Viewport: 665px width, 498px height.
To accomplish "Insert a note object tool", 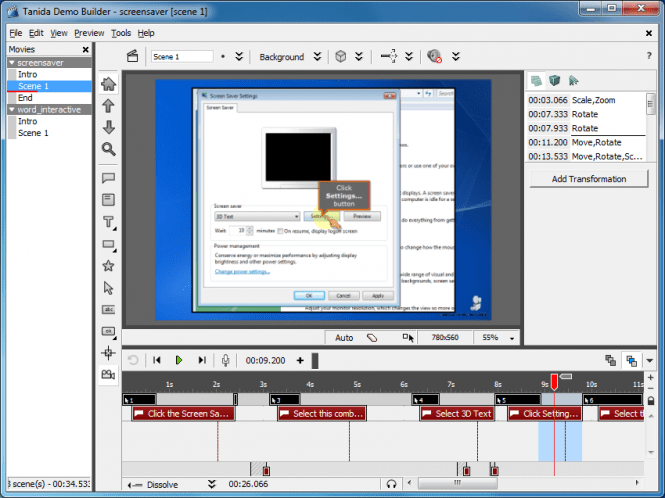I will 109,200.
